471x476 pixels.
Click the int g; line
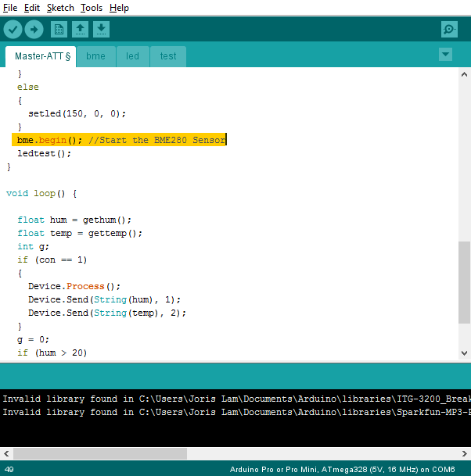(x=33, y=247)
